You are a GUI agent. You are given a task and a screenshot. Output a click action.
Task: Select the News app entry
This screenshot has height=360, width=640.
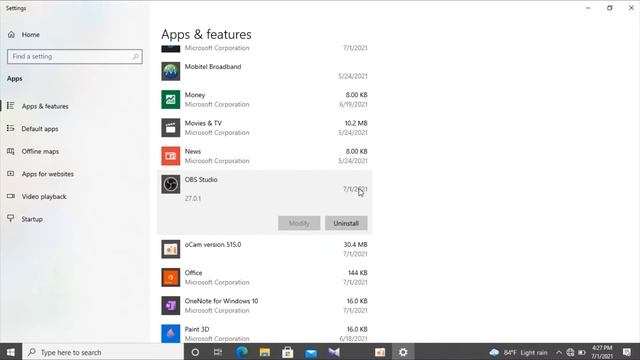(264, 156)
